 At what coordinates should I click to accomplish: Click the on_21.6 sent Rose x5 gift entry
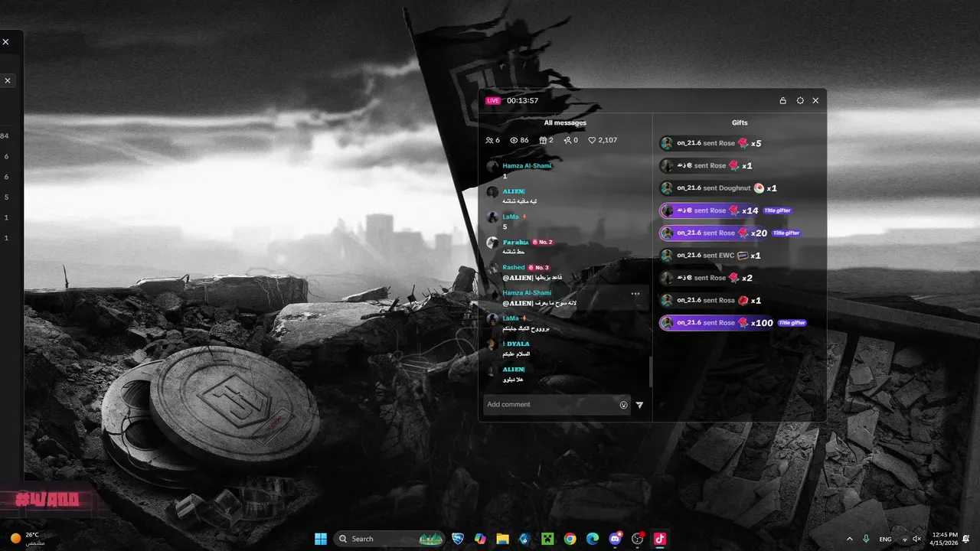click(x=711, y=143)
